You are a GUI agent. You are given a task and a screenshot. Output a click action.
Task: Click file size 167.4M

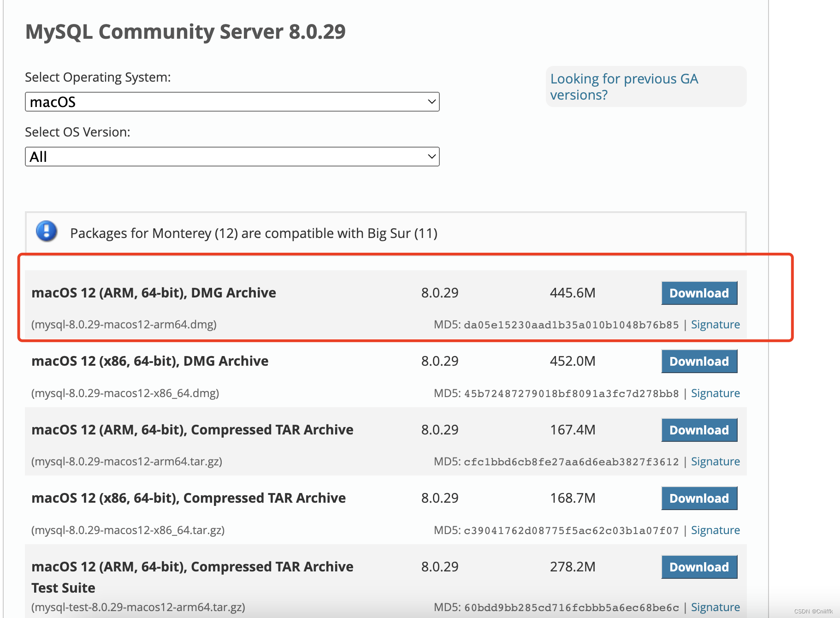click(x=573, y=430)
